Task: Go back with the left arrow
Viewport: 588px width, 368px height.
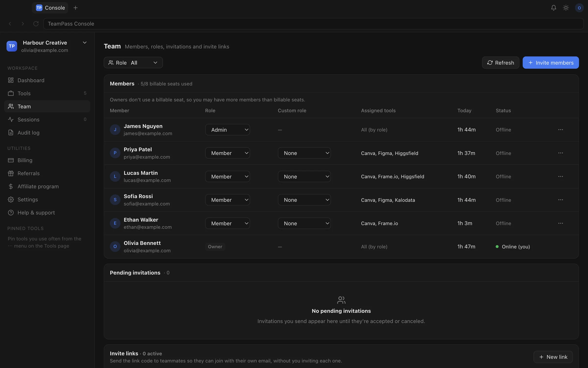Action: [10, 24]
